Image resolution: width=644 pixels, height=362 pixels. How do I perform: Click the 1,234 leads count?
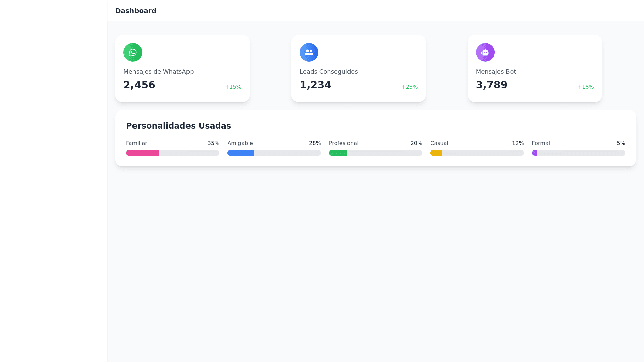coord(315,85)
